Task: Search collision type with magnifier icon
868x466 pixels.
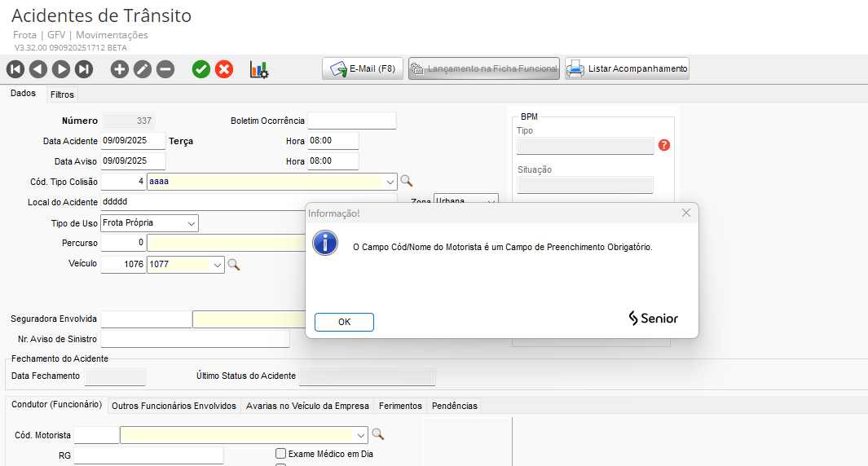Action: pos(407,181)
